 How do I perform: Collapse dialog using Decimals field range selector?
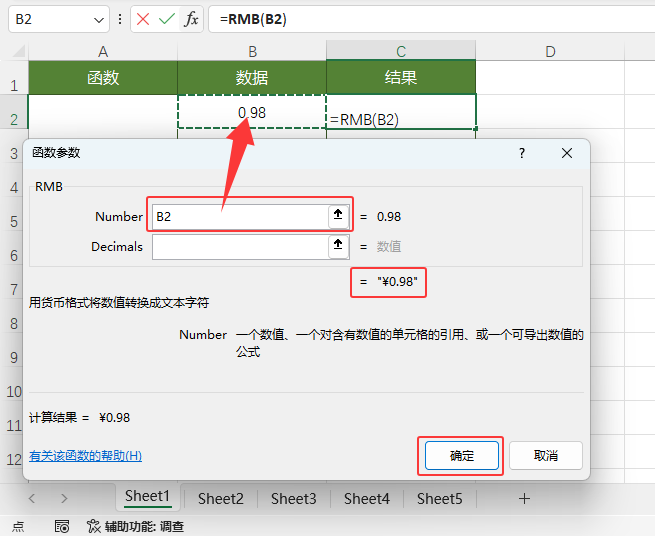point(338,246)
